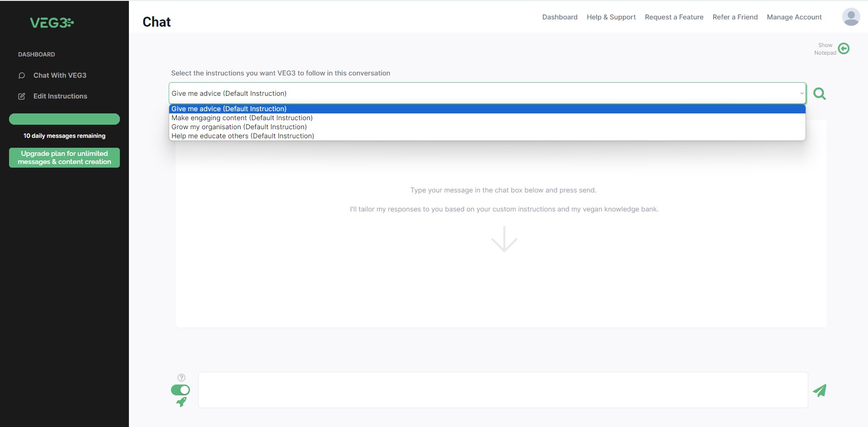Click Upgrade plan for unlimited messages button
Image resolution: width=868 pixels, height=427 pixels.
point(64,158)
